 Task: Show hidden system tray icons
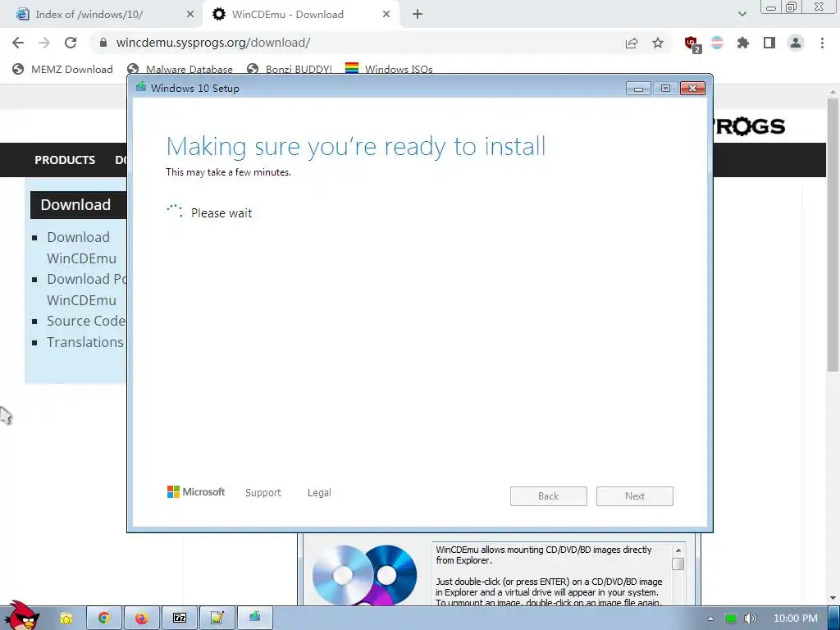[710, 619]
